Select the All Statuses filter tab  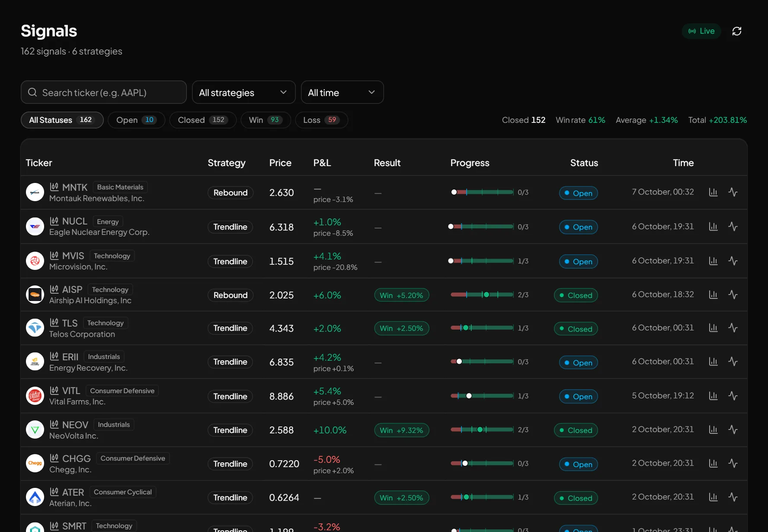pos(62,120)
